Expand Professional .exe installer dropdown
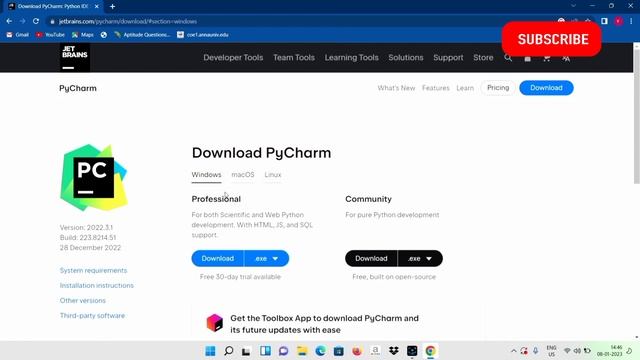The height and width of the screenshot is (360, 640). click(x=267, y=258)
